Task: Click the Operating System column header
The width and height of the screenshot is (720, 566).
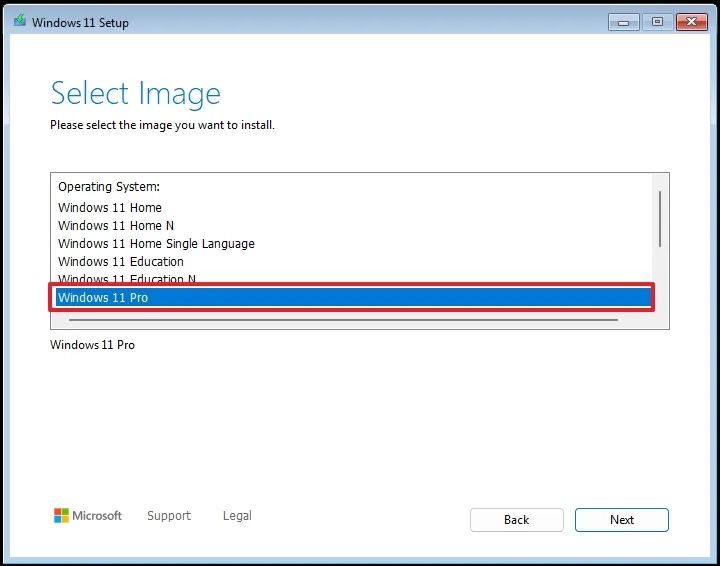Action: (x=109, y=187)
